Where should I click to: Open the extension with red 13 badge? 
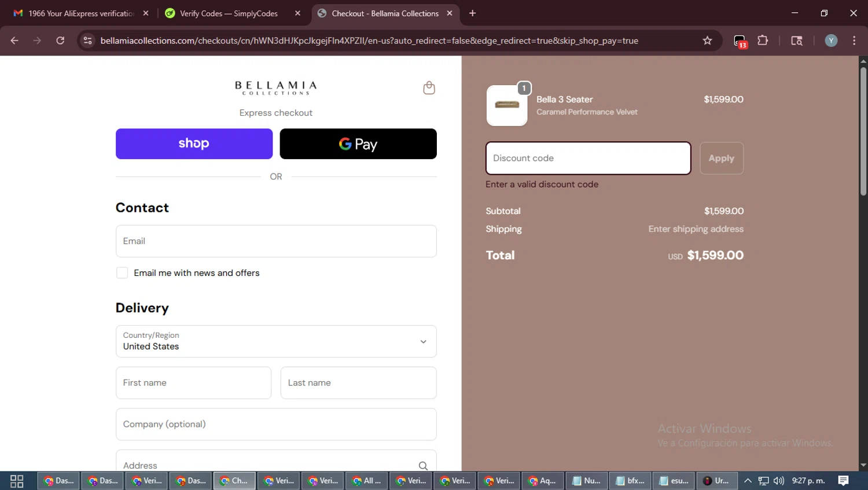(740, 41)
